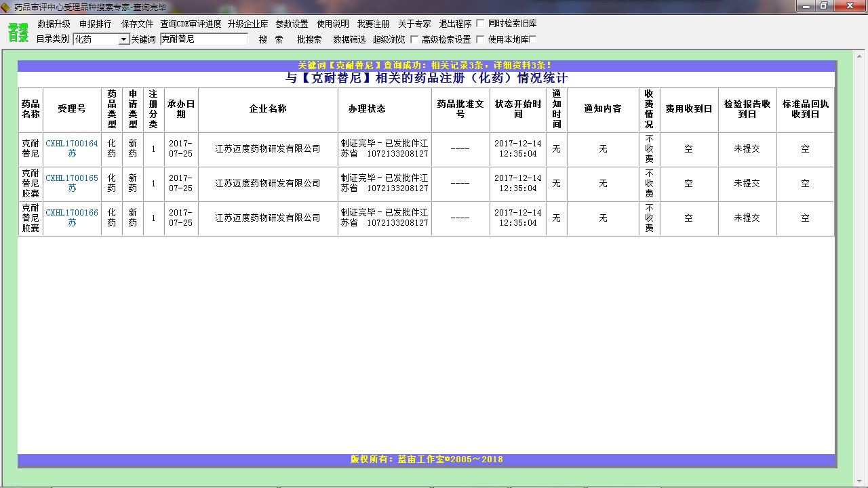Open 使用说明 help item
Image resolution: width=868 pixels, height=488 pixels.
coord(333,24)
